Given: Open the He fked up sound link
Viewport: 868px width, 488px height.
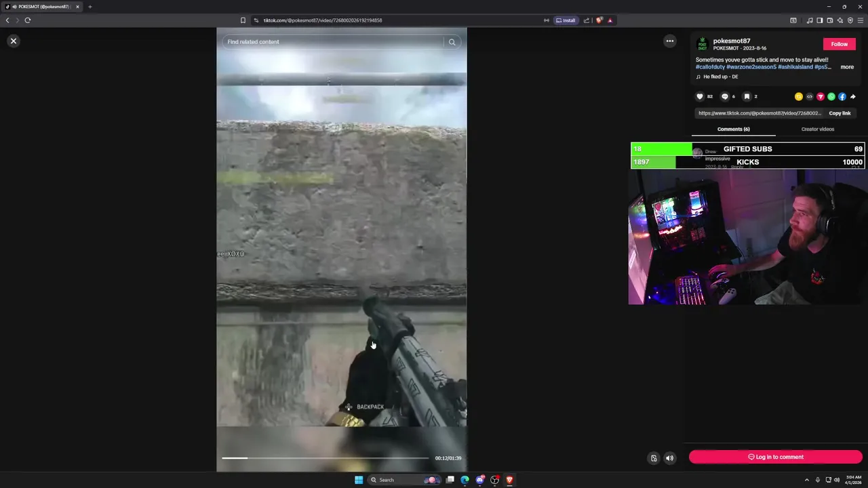Looking at the screenshot, I should click(x=720, y=77).
